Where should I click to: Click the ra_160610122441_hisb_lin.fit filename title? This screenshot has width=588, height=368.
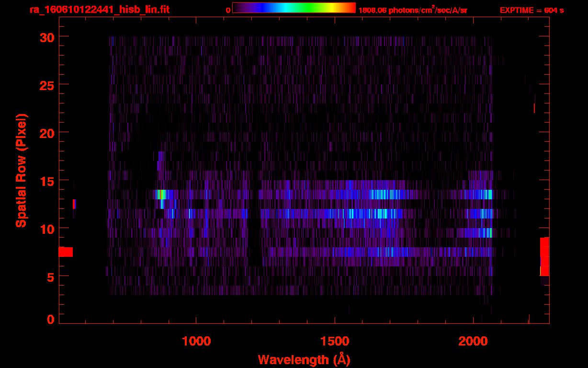click(99, 10)
